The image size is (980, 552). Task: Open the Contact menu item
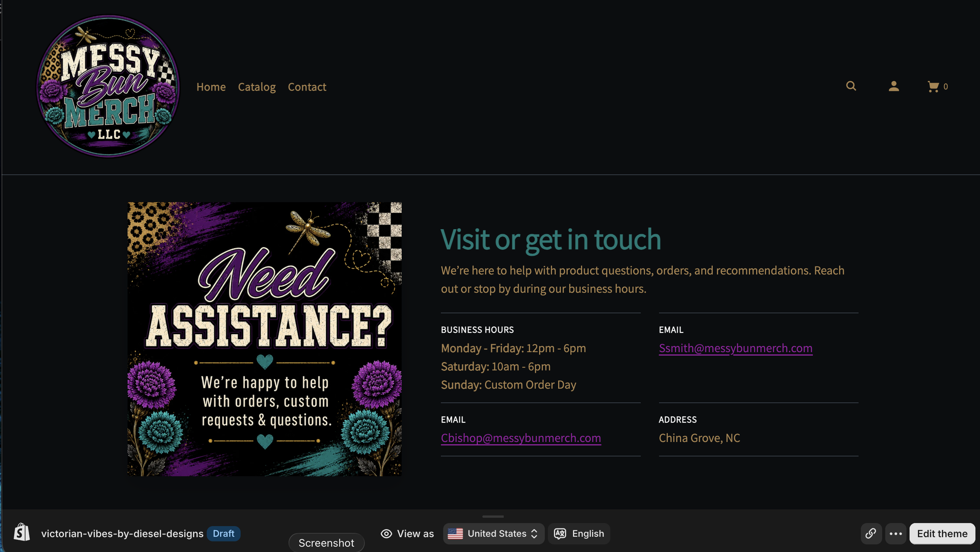click(307, 87)
